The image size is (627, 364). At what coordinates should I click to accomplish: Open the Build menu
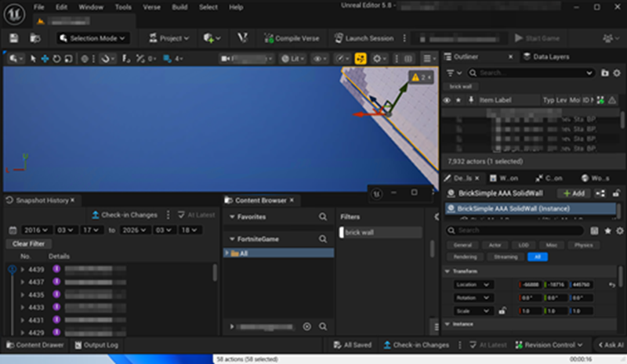179,7
